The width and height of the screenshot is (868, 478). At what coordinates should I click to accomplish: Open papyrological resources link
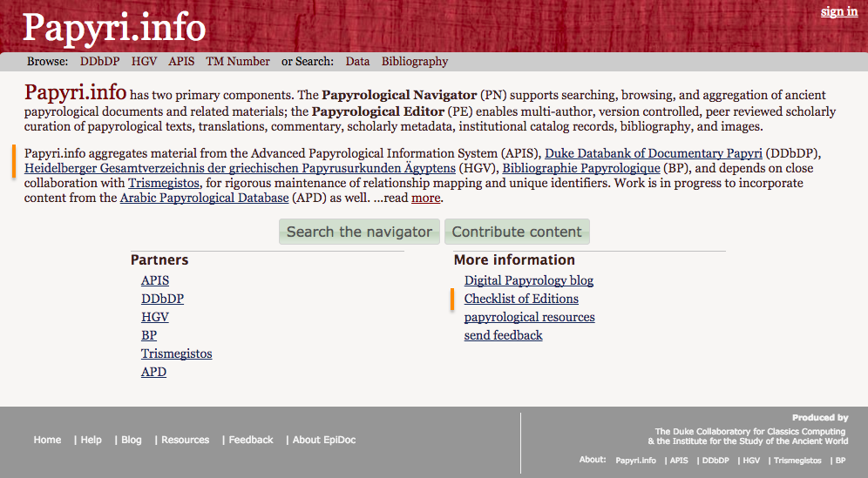click(x=529, y=317)
